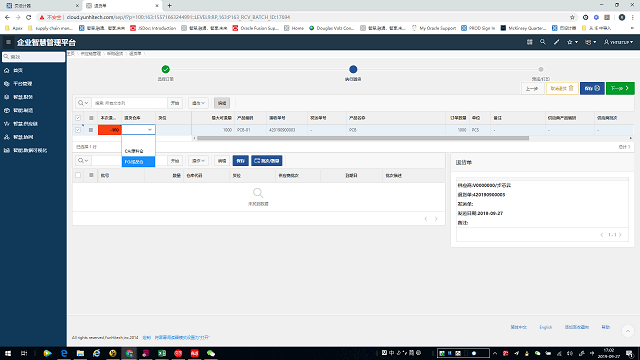Click the magnifier search icon in header

click(542, 42)
